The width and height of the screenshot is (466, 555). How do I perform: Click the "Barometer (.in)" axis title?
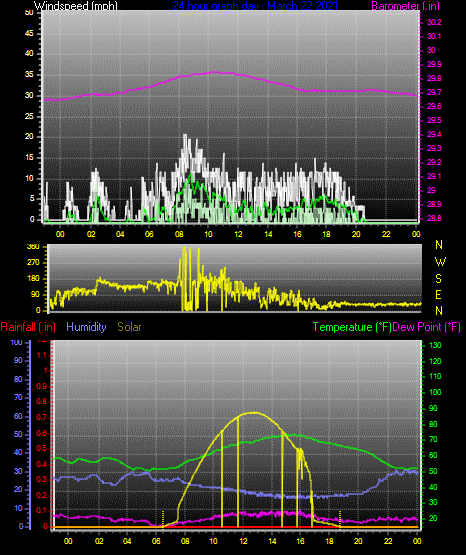[405, 6]
